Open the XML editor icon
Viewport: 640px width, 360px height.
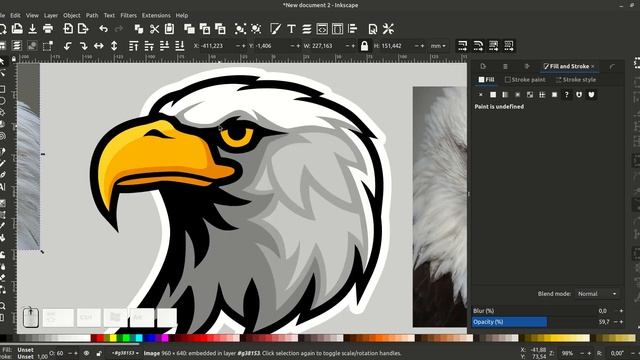(x=322, y=29)
